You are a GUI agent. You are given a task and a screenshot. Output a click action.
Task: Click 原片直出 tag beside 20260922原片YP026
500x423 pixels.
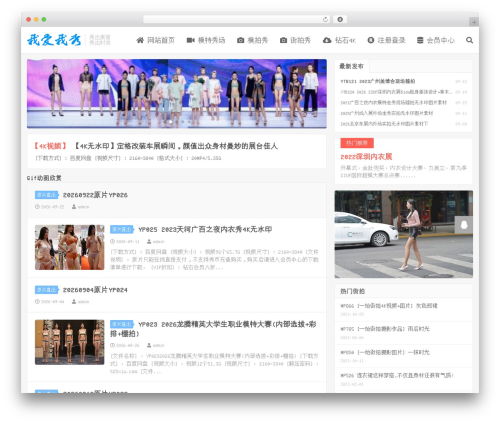click(x=47, y=195)
